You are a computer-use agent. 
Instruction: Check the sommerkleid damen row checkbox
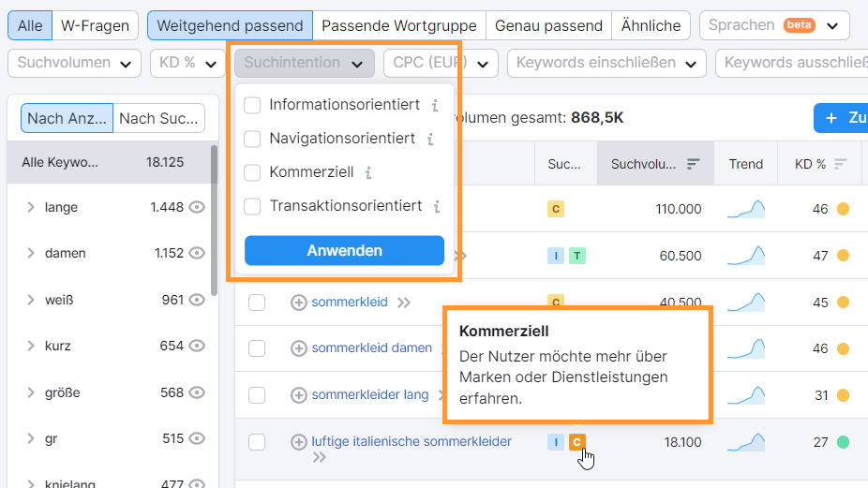coord(257,348)
